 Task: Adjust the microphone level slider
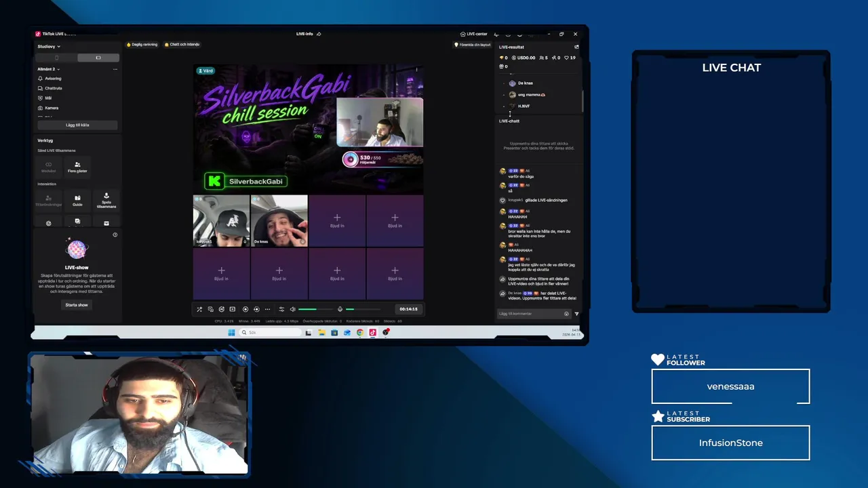[x=362, y=309]
